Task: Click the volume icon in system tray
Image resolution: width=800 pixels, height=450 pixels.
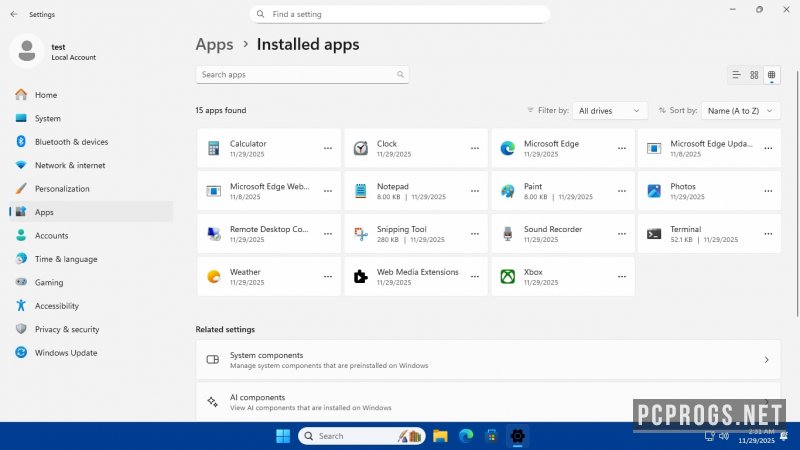Action: (724, 436)
